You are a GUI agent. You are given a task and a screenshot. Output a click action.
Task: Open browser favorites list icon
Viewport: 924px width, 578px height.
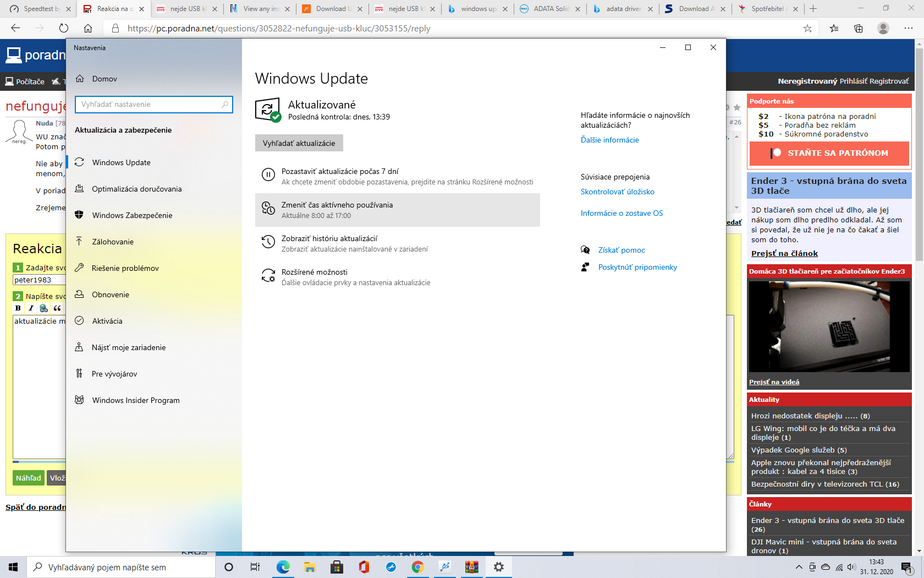[834, 28]
